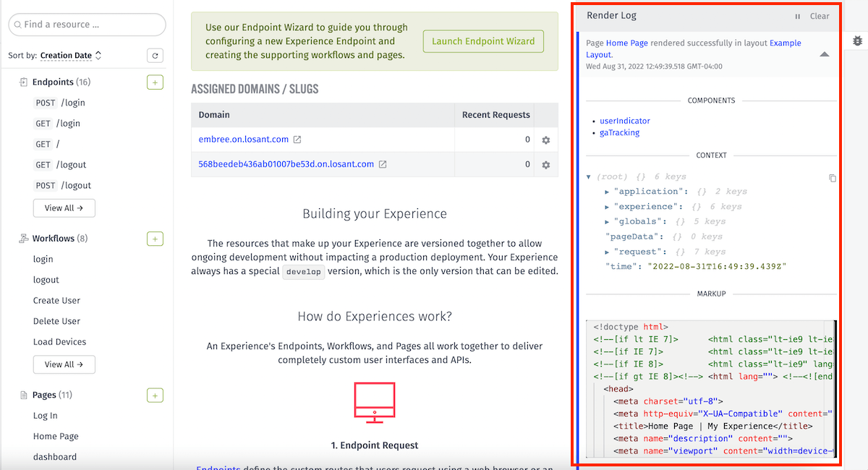Select the GET /logout endpoint
Image resolution: width=868 pixels, height=470 pixels.
pos(60,165)
